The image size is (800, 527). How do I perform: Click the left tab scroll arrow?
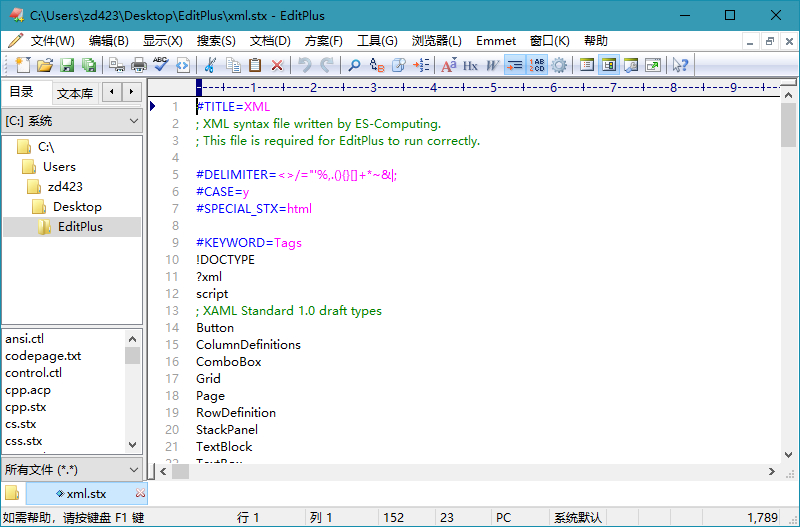pyautogui.click(x=112, y=92)
